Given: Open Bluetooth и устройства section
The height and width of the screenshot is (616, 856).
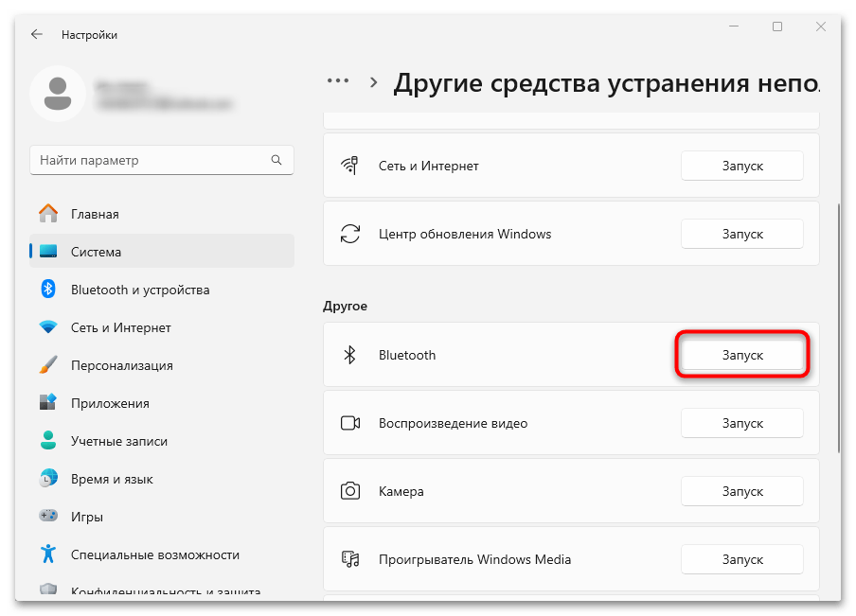Looking at the screenshot, I should (162, 290).
